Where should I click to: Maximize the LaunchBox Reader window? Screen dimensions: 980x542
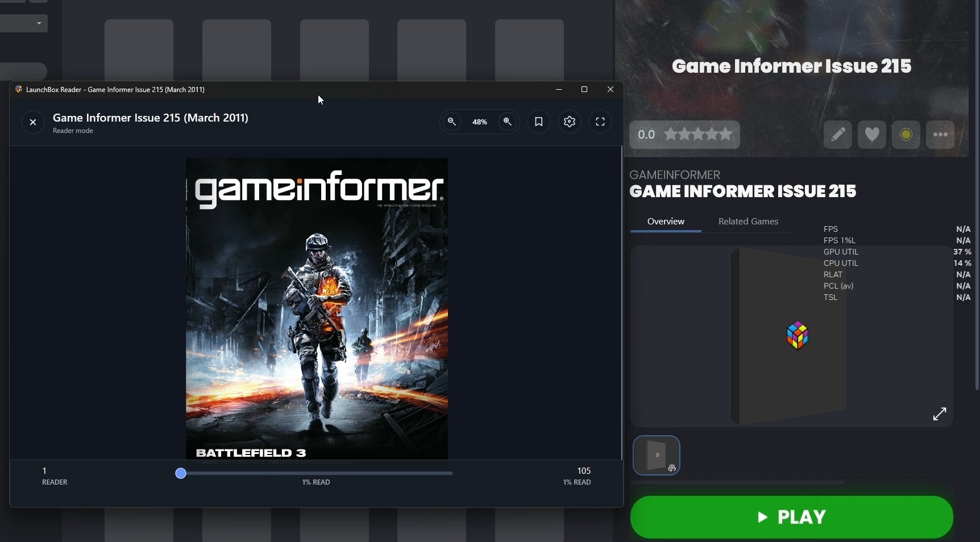584,90
